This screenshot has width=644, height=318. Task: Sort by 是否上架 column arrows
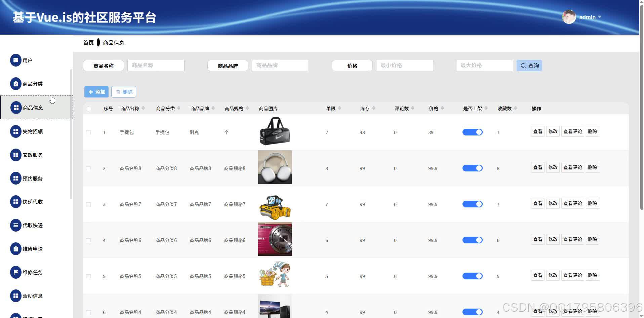(486, 108)
